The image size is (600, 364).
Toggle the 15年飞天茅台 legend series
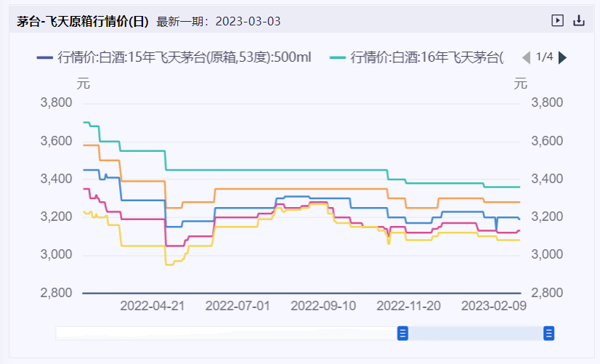pos(174,57)
